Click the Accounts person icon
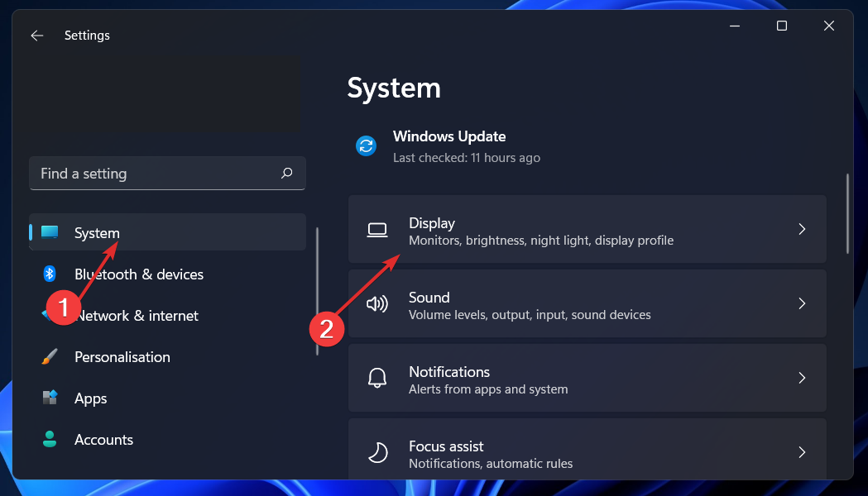The width and height of the screenshot is (868, 496). tap(50, 439)
